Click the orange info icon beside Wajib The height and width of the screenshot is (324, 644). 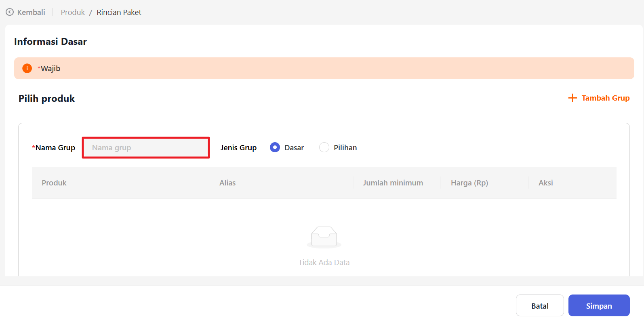[x=27, y=68]
